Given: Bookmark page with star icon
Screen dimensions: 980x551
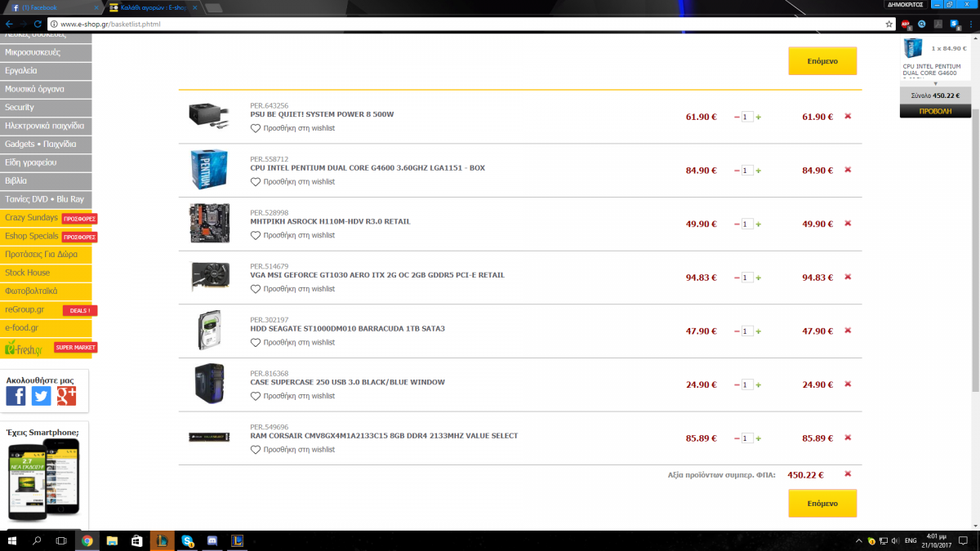Looking at the screenshot, I should pos(889,24).
